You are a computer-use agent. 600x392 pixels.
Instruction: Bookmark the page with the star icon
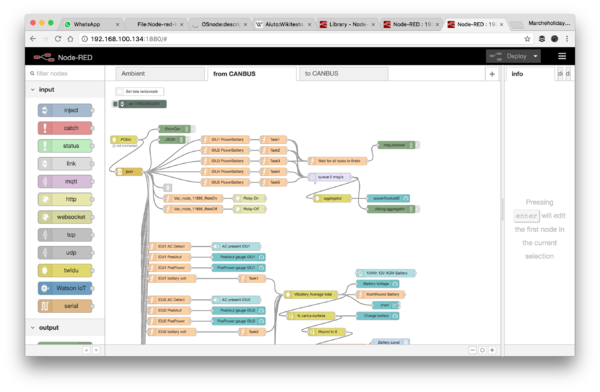tap(527, 39)
